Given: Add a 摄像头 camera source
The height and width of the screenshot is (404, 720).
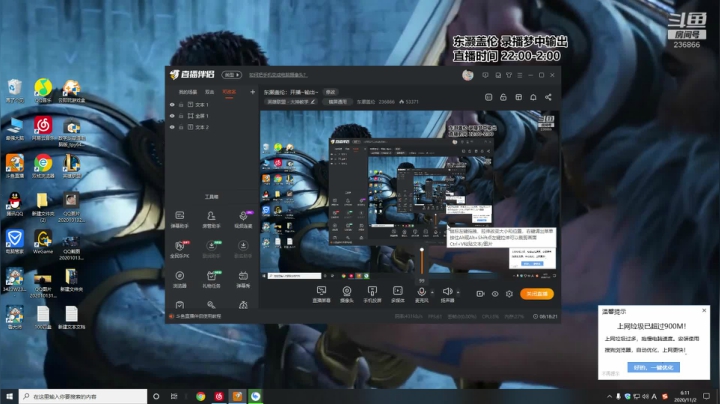Looking at the screenshot, I should [347, 294].
